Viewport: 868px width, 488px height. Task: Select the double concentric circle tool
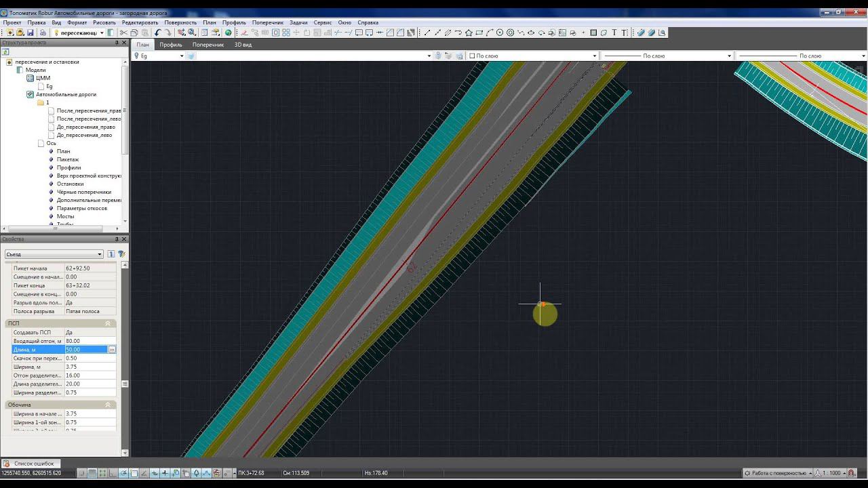(510, 33)
